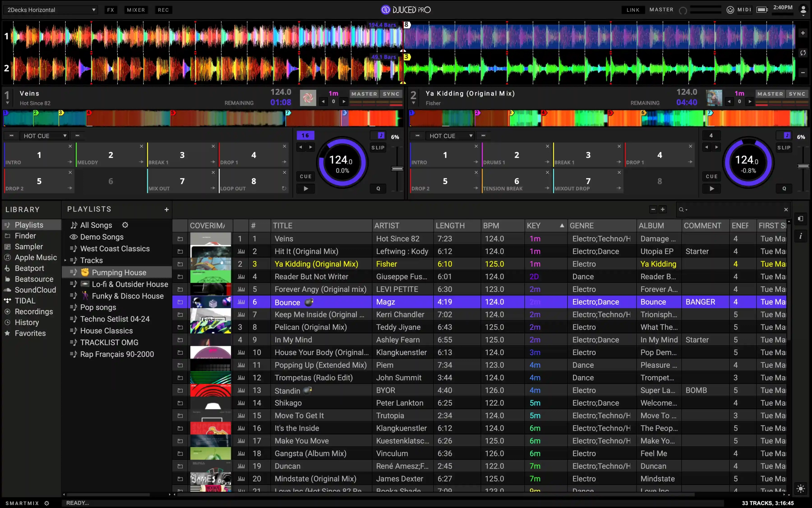Click the brightness sun icon bottom right
This screenshot has height=508, width=812.
click(x=801, y=489)
